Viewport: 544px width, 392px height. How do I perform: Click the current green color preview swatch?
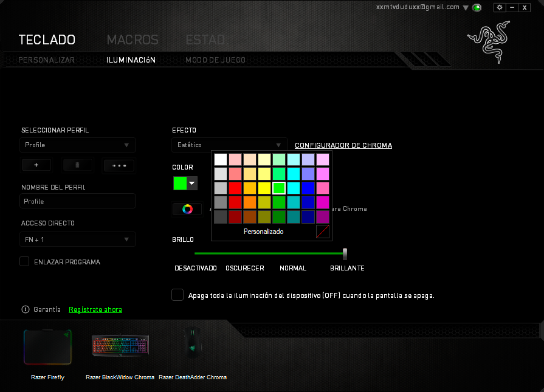coord(180,183)
